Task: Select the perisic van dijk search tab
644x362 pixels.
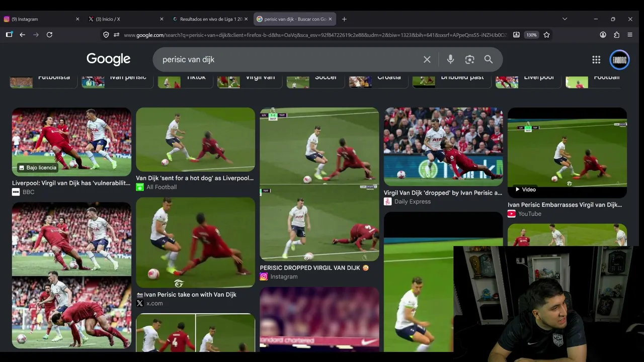Action: tap(295, 19)
